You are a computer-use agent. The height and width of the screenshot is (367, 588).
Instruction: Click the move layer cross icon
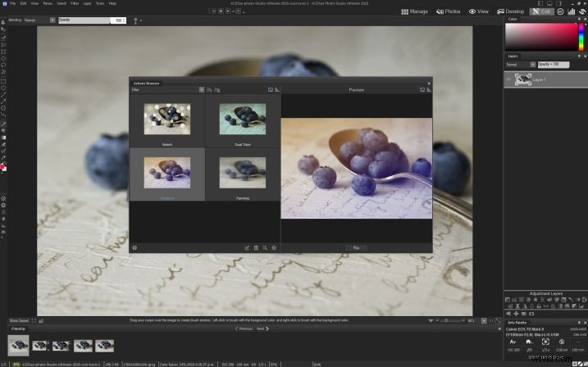click(516, 314)
